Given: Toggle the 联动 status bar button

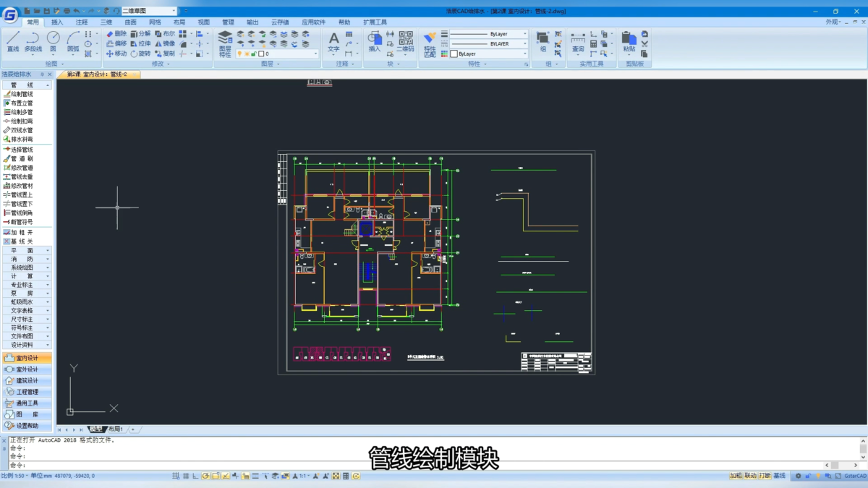Looking at the screenshot, I should click(750, 476).
